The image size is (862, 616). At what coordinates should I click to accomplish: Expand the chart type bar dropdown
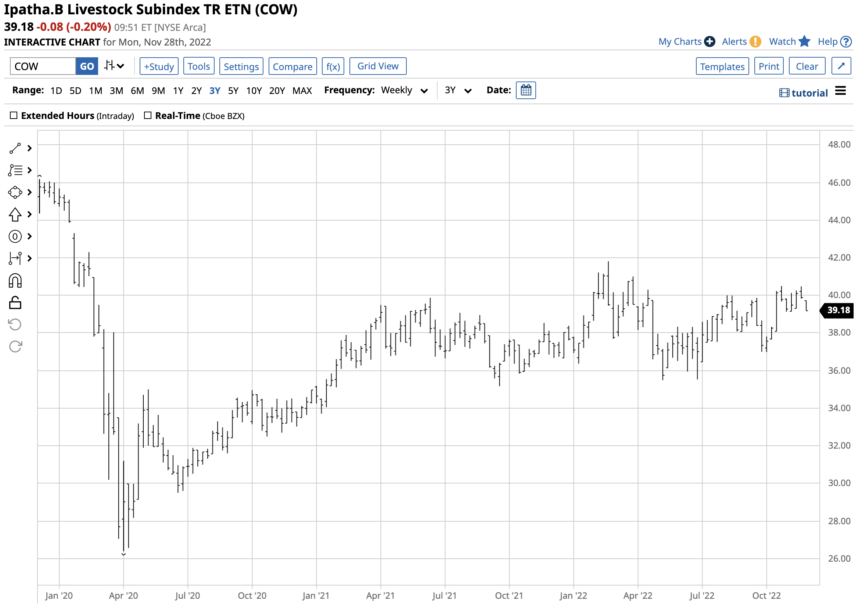click(x=114, y=66)
